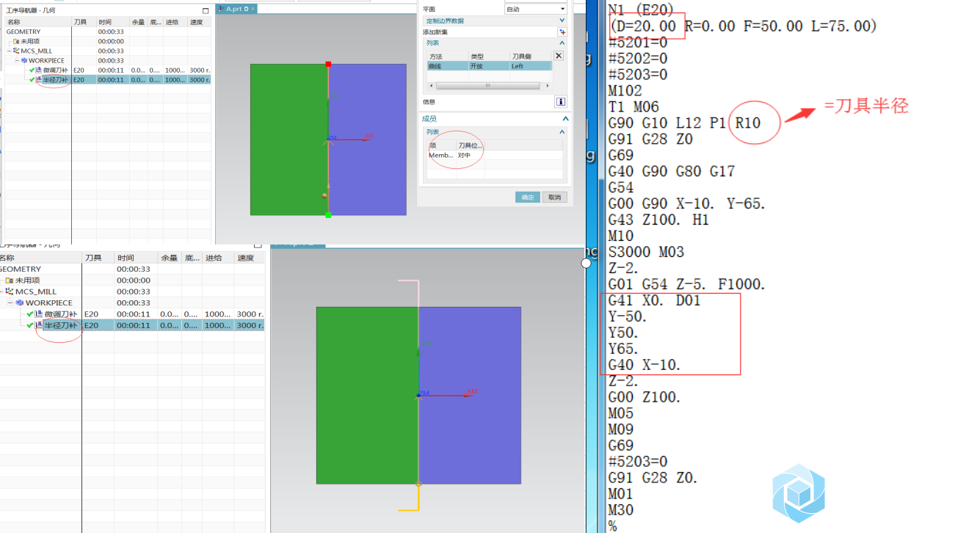Click 未用项 folder icon in upper navigator
This screenshot has width=980, height=533.
point(16,41)
